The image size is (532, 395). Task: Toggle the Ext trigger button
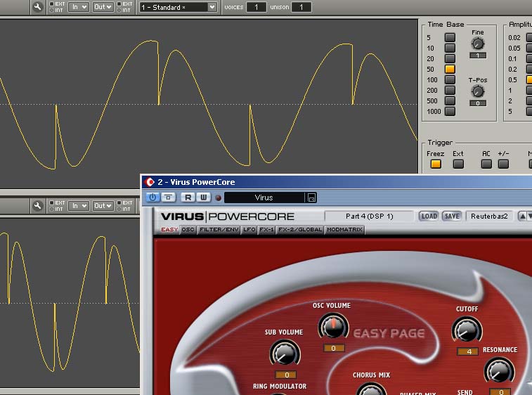point(458,164)
